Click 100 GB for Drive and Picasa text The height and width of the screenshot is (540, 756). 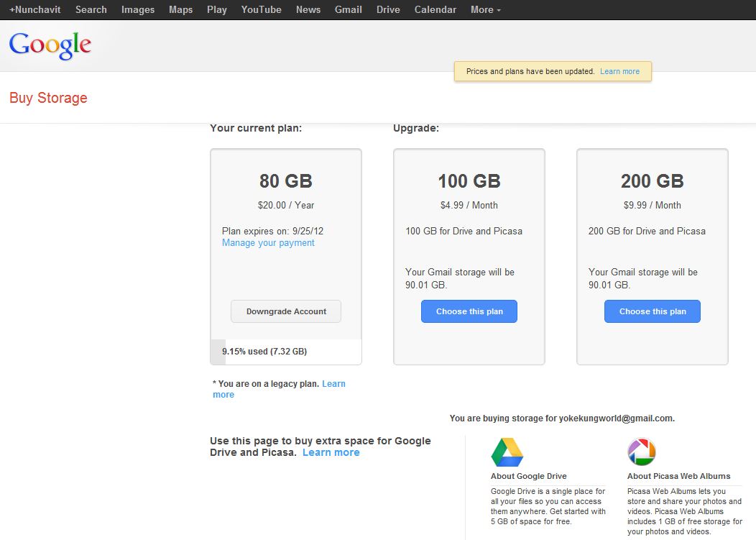click(x=464, y=231)
